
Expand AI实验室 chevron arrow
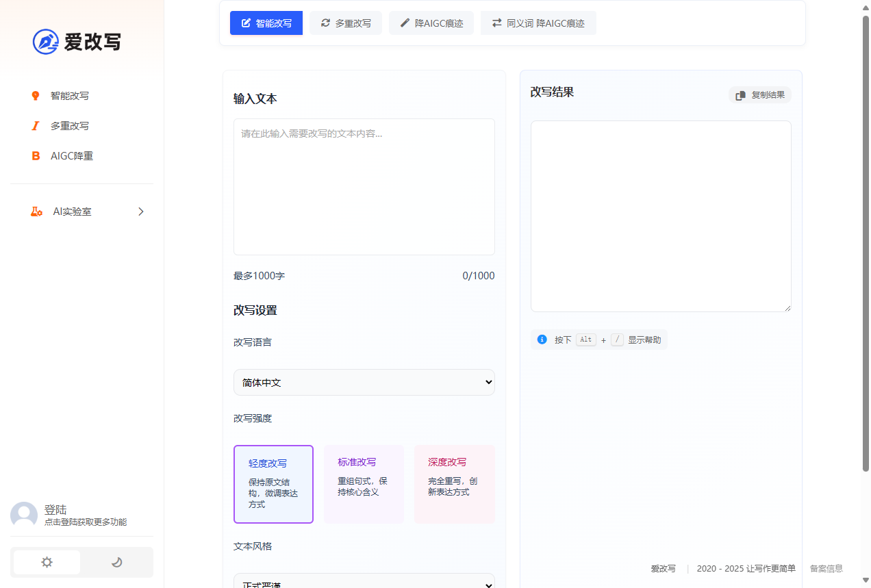click(x=141, y=212)
